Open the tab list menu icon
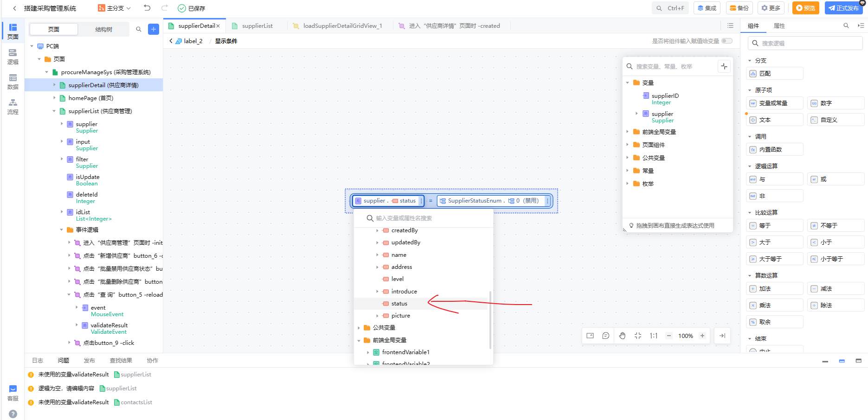The width and height of the screenshot is (868, 420). 730,26
